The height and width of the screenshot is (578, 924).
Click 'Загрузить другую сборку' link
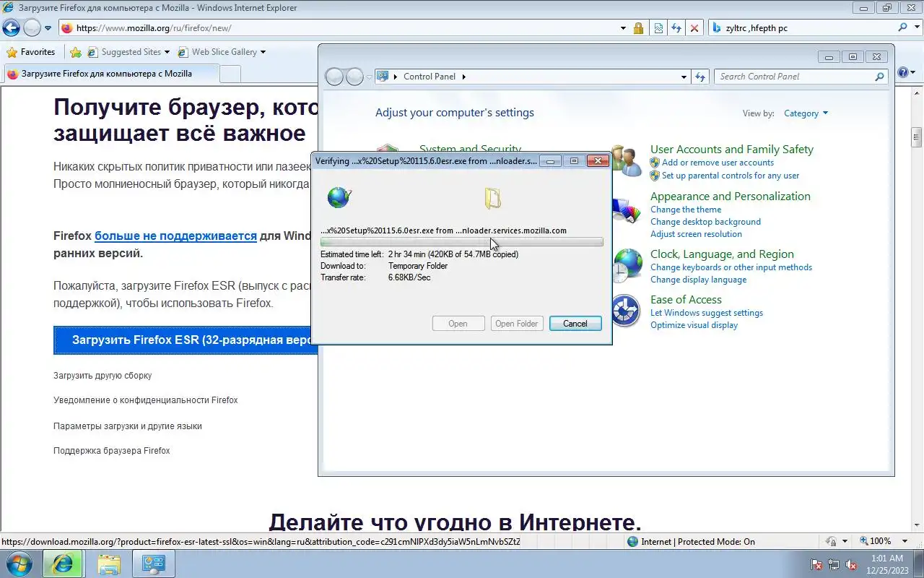tap(103, 376)
